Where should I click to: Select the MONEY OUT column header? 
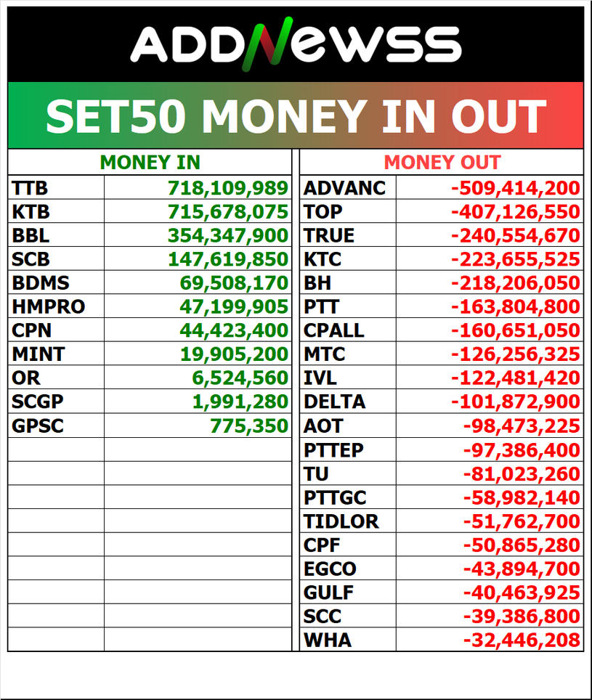[x=442, y=163]
